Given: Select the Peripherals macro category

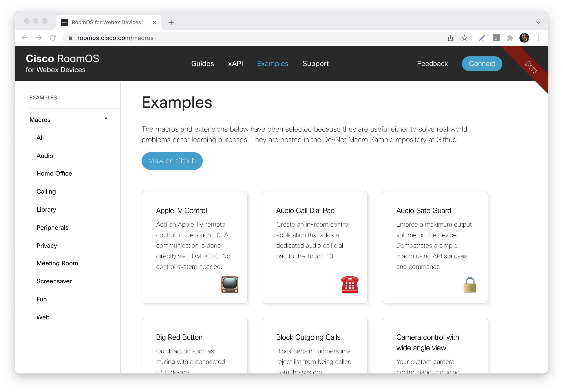Looking at the screenshot, I should [52, 227].
